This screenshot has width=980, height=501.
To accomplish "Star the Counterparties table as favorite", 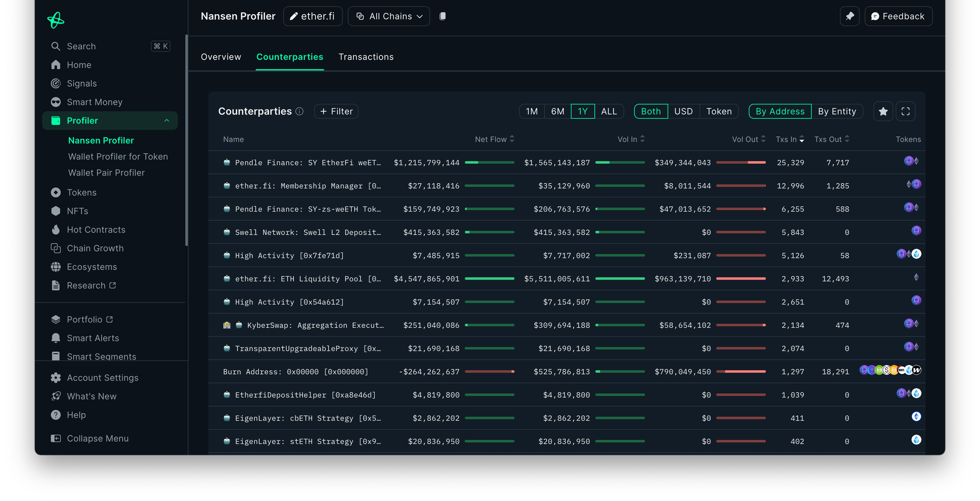I will (x=883, y=111).
